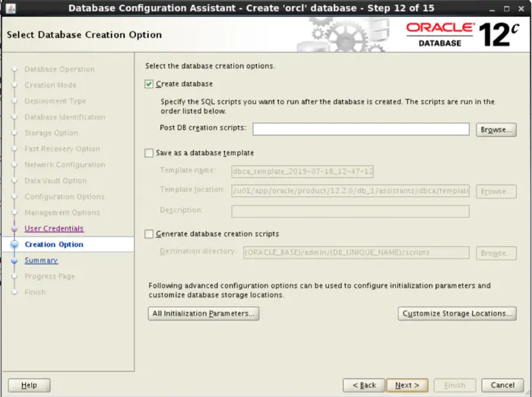Viewport: 532px width, 397px height.
Task: Click the Post DB creation scripts field
Action: 361,129
